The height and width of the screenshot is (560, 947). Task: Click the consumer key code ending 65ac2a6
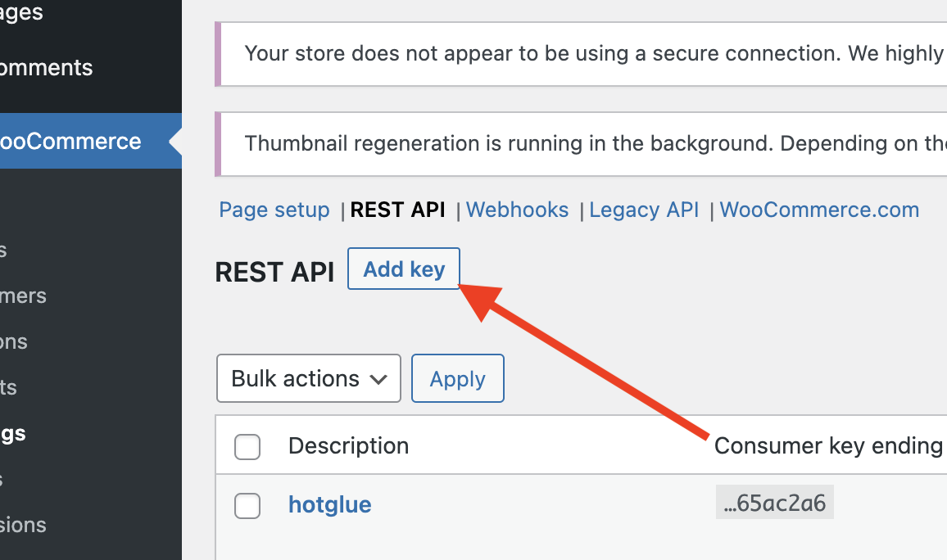(x=775, y=502)
